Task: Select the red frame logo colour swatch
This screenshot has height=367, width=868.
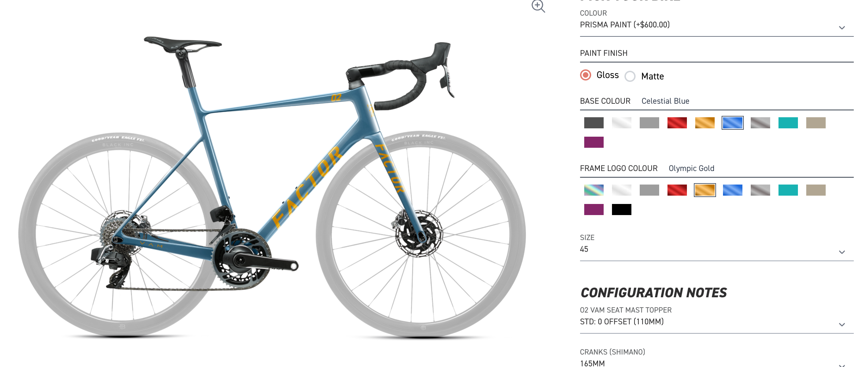Action: (x=677, y=190)
